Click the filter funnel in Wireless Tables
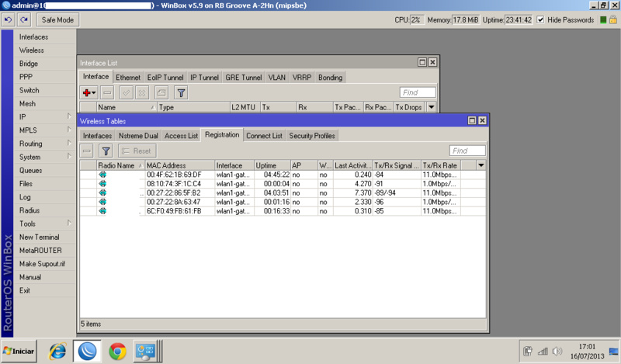This screenshot has width=621, height=364. click(x=106, y=151)
